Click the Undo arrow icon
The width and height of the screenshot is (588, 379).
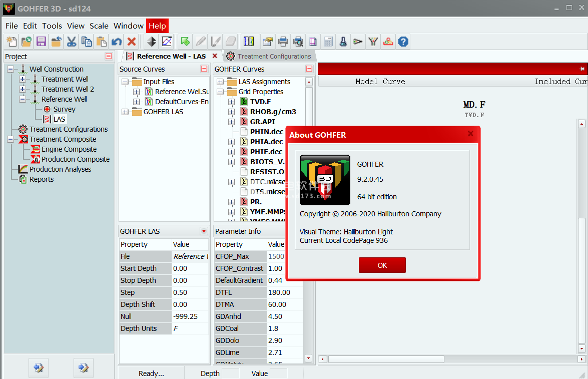(x=116, y=42)
